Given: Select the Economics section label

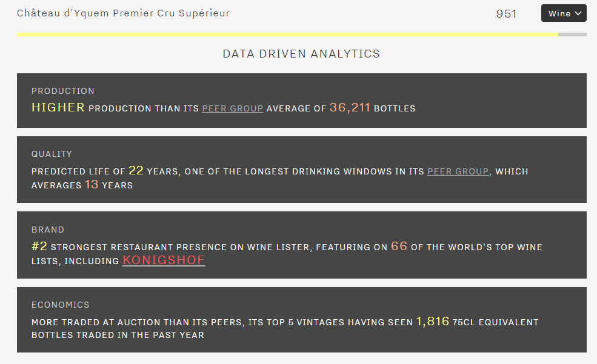Looking at the screenshot, I should [x=61, y=305].
